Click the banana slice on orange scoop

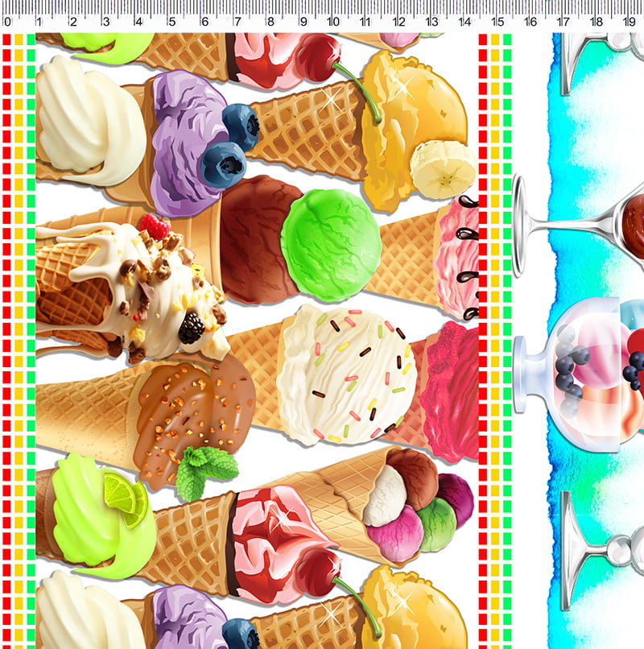[442, 169]
